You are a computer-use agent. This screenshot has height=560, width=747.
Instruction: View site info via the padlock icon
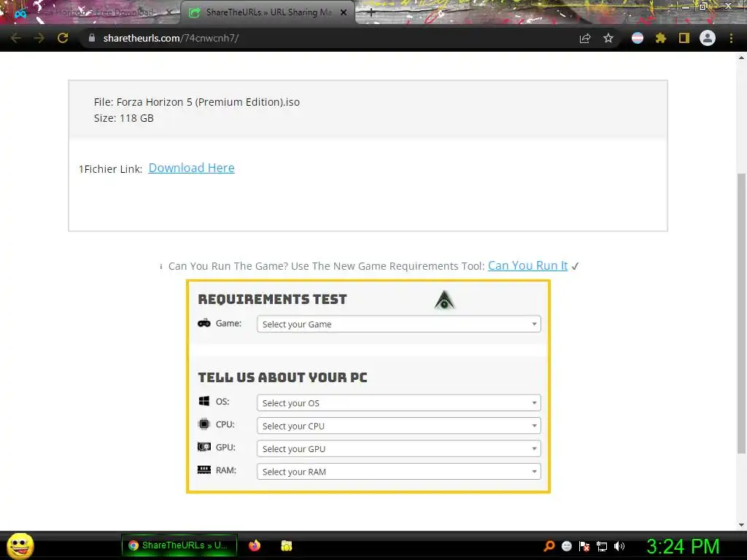pos(92,38)
